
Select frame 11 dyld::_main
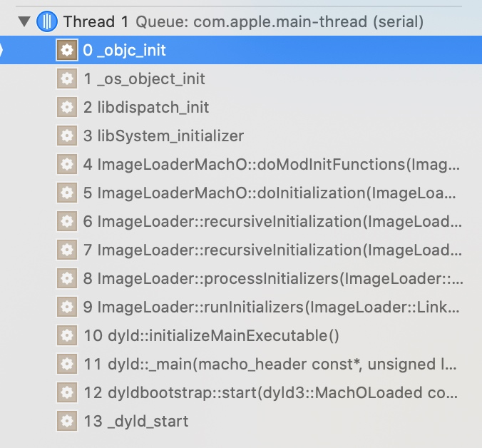(x=241, y=364)
